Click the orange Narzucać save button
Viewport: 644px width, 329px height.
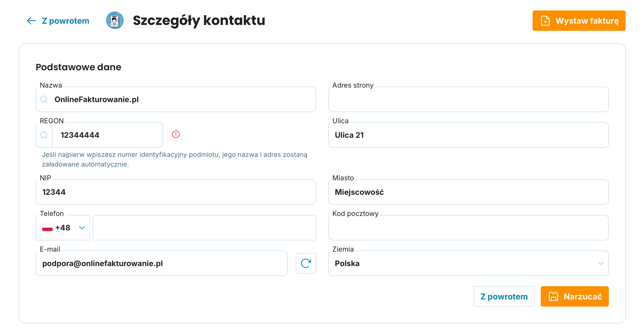coord(575,296)
